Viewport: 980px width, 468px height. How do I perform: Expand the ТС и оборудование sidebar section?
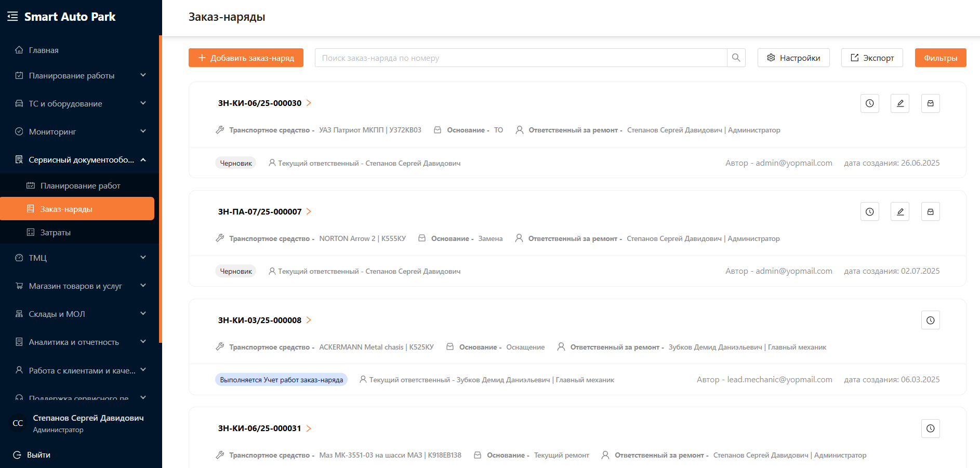pyautogui.click(x=81, y=104)
